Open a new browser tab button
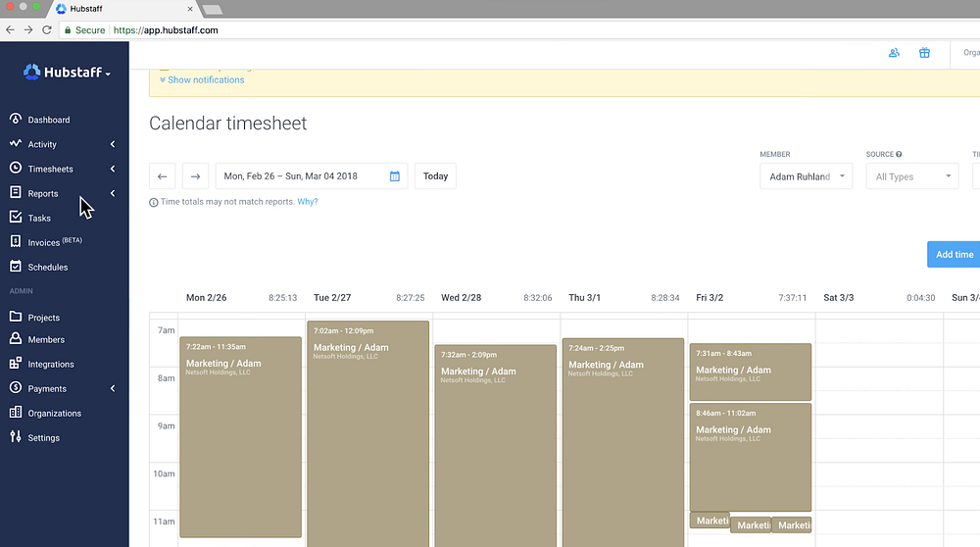 coord(213,10)
